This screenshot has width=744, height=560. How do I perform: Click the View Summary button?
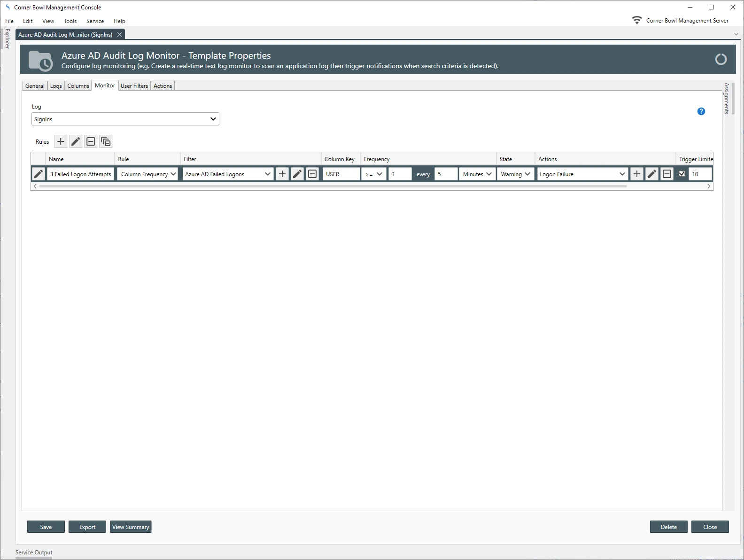(131, 527)
